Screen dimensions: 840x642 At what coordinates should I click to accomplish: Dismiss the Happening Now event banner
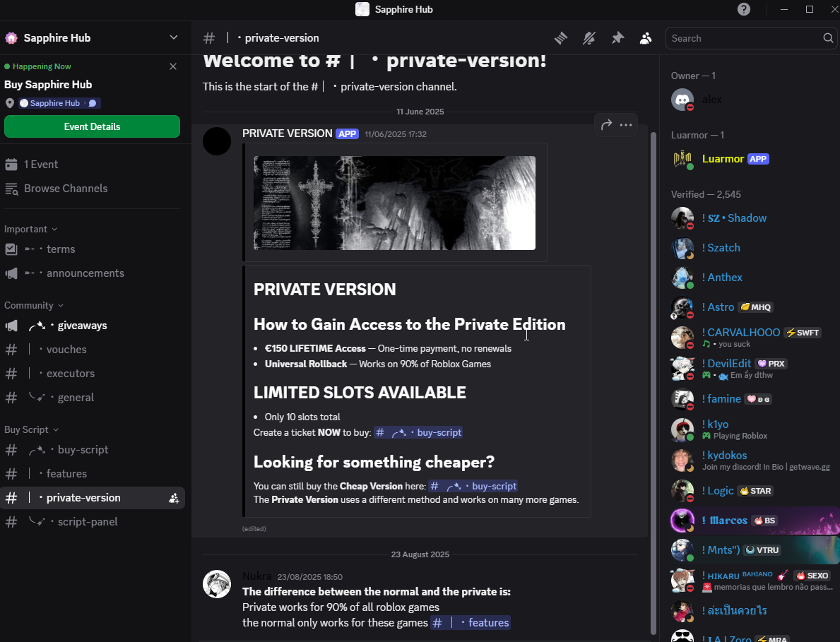coord(173,66)
